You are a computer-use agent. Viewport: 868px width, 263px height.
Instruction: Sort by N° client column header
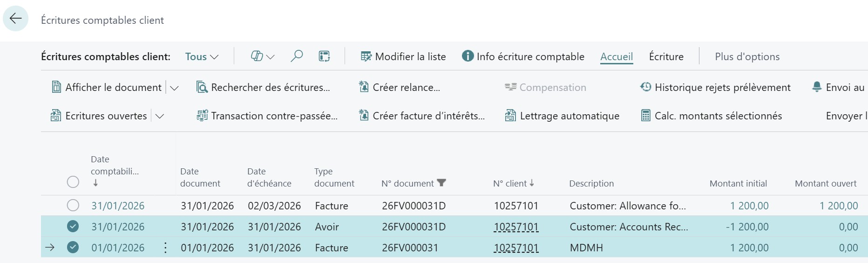(513, 183)
